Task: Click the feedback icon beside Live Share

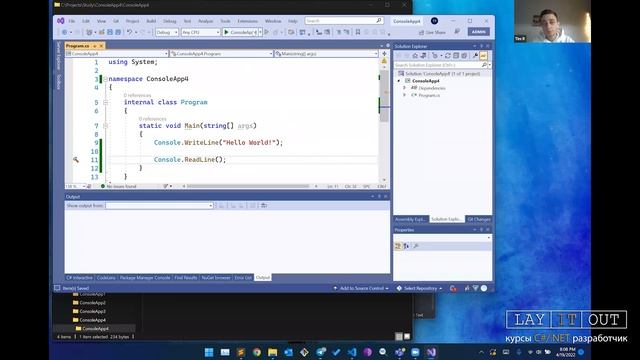Action: (457, 32)
